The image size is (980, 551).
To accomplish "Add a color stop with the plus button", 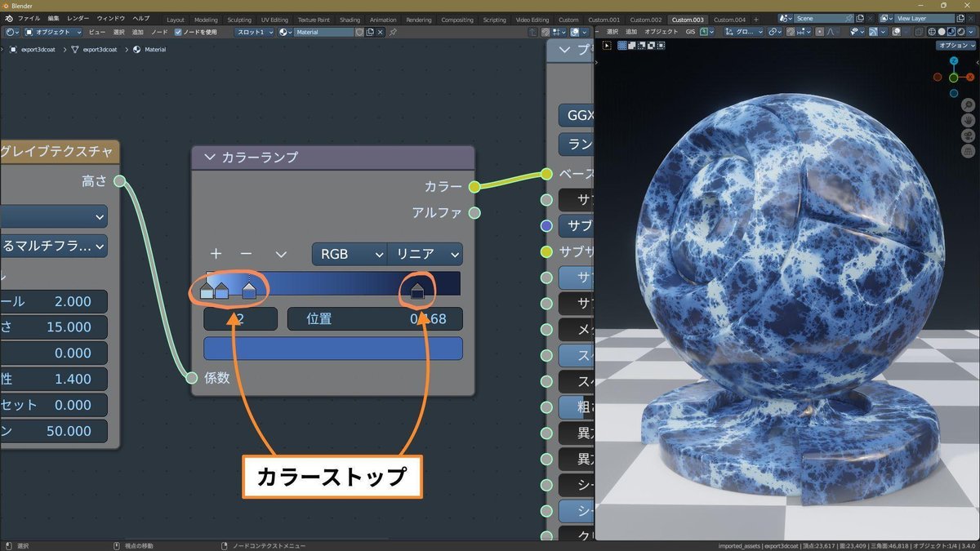I will [216, 254].
